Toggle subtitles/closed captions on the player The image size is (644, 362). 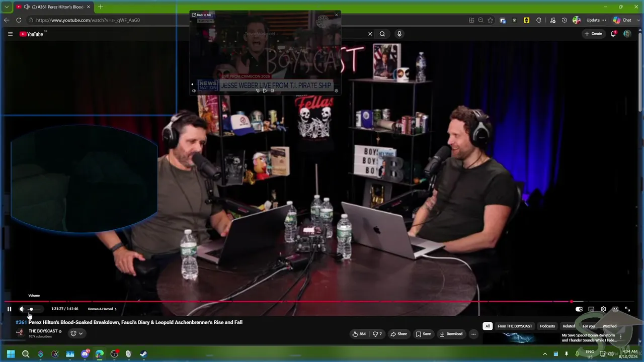click(x=591, y=309)
